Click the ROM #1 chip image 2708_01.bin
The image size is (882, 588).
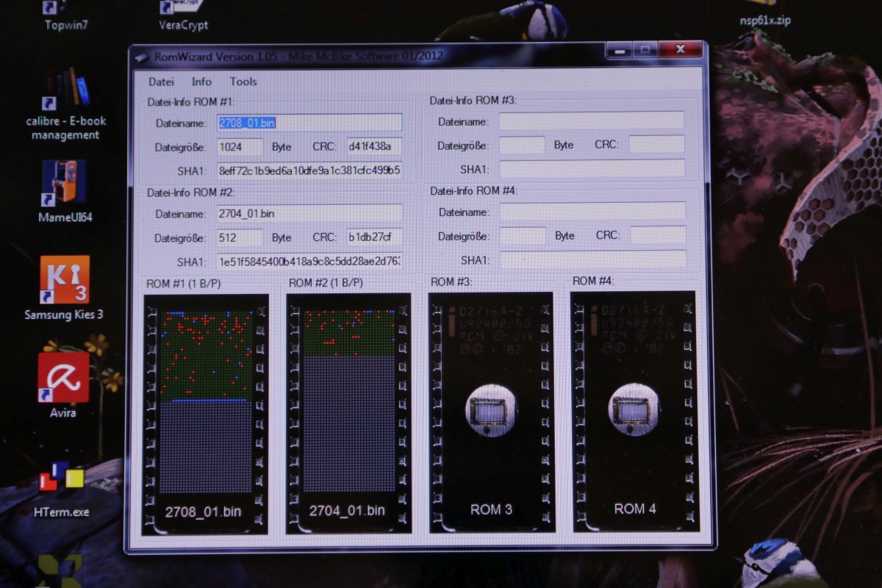(205, 412)
